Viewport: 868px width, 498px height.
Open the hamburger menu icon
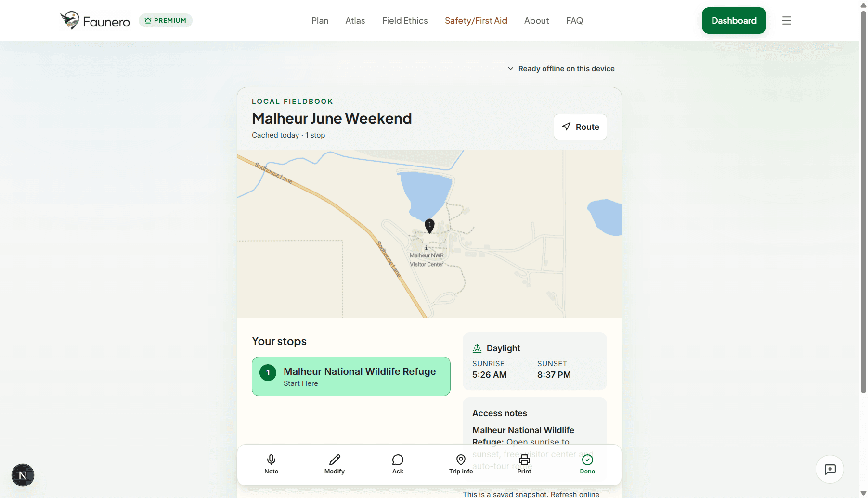787,20
